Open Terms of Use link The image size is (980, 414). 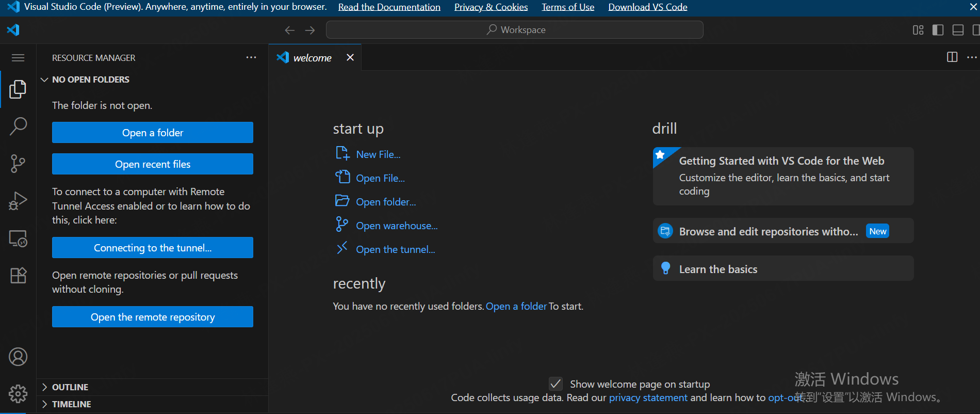pos(568,7)
